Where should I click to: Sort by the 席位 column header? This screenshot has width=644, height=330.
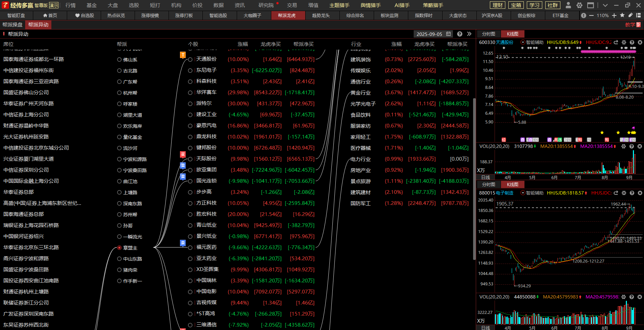[x=8, y=44]
